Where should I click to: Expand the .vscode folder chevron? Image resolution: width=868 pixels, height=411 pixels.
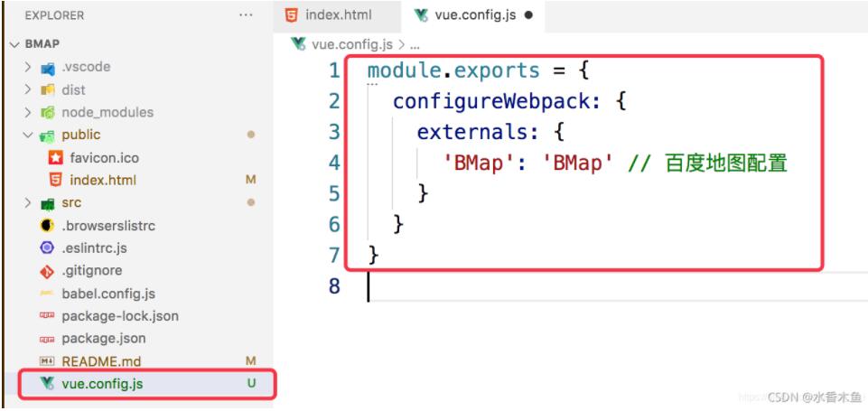(x=28, y=67)
